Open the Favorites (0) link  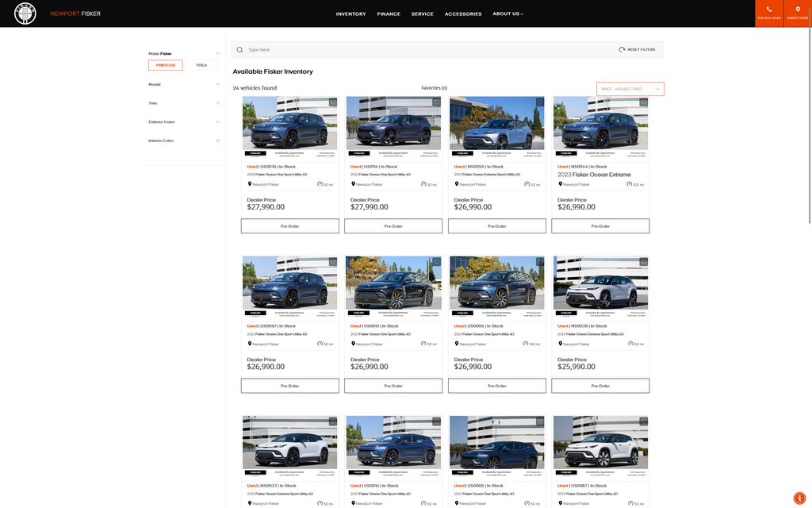(x=434, y=88)
